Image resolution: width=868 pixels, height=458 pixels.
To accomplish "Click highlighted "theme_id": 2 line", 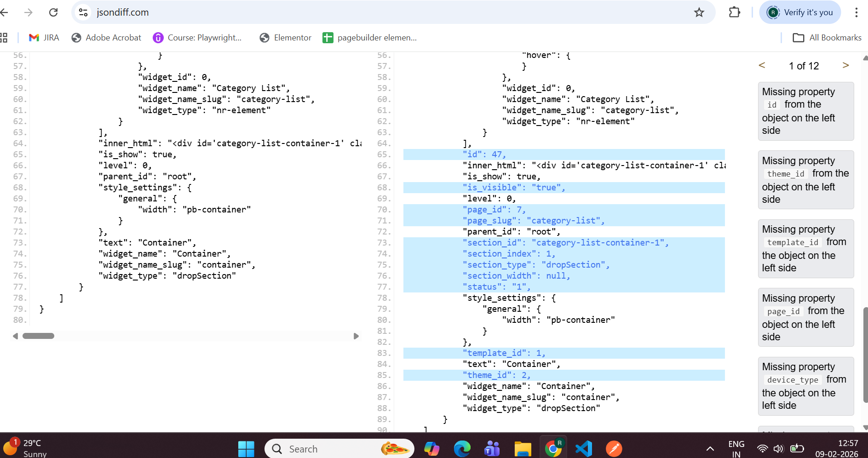I will coord(564,375).
